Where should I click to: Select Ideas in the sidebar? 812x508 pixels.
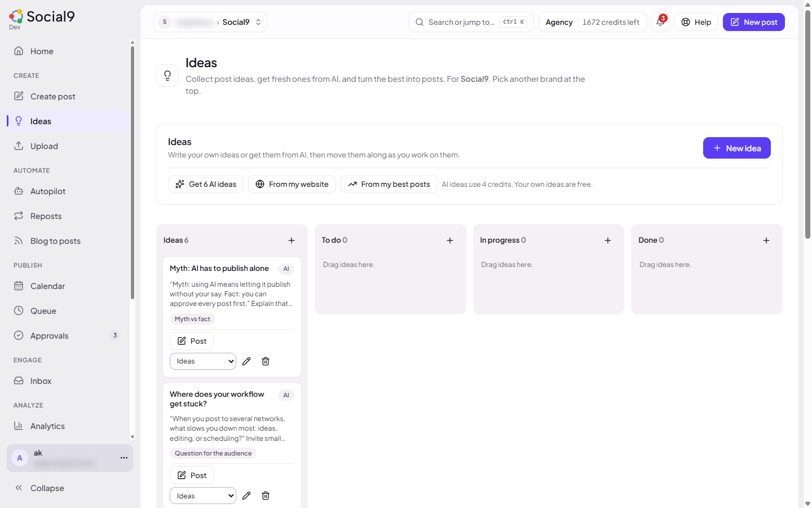[68, 121]
